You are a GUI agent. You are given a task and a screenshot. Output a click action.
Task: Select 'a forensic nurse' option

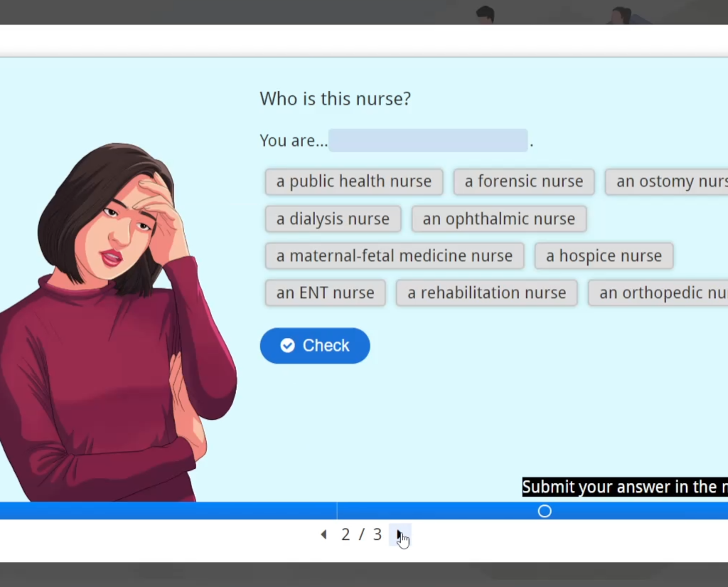point(524,181)
